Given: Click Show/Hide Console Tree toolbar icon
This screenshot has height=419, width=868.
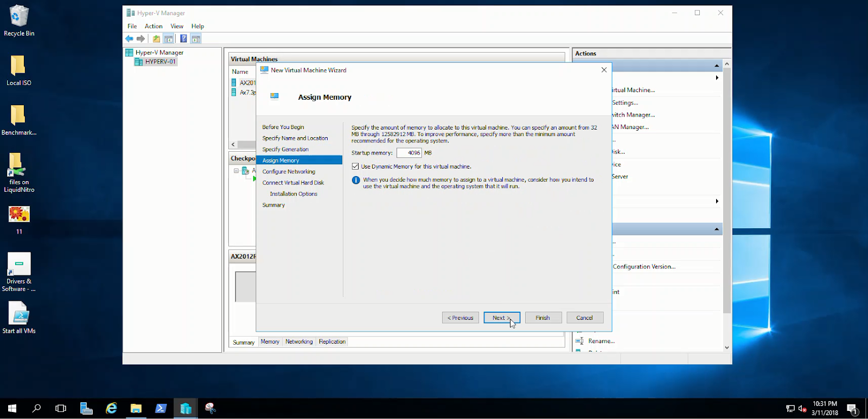Looking at the screenshot, I should 169,38.
